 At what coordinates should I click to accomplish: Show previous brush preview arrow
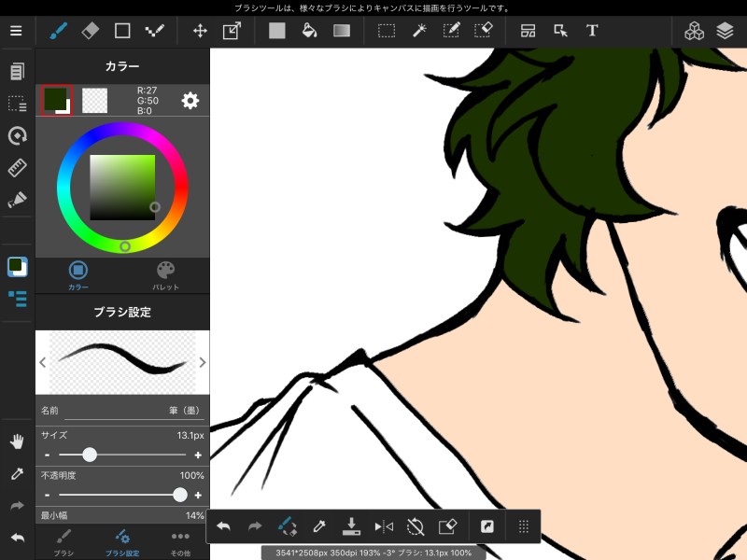[x=42, y=362]
